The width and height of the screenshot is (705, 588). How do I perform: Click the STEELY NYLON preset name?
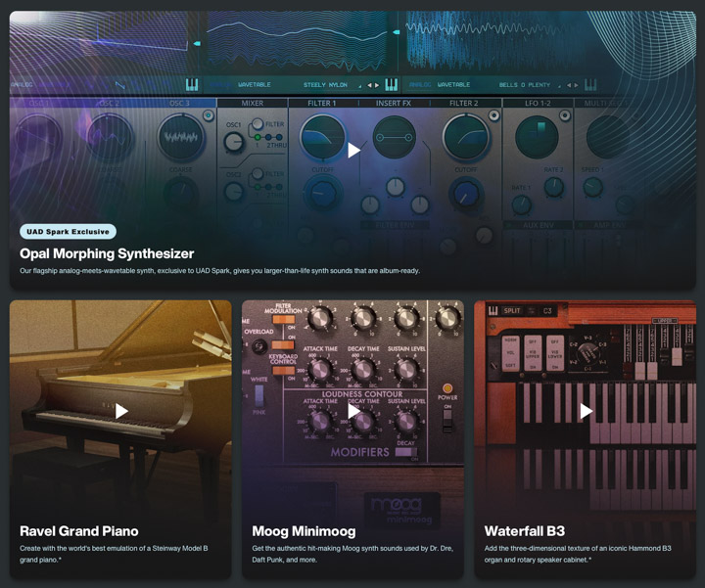pos(325,84)
